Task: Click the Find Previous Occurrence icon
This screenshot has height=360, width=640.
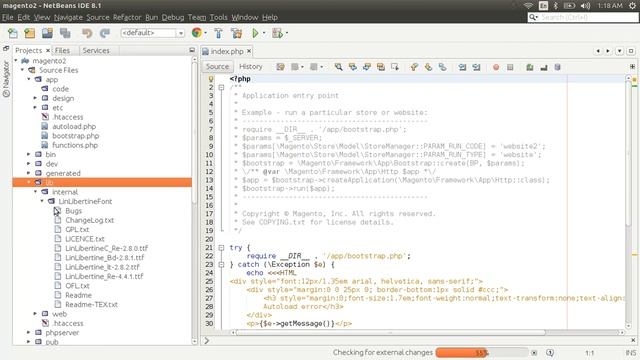Action: coord(353,67)
